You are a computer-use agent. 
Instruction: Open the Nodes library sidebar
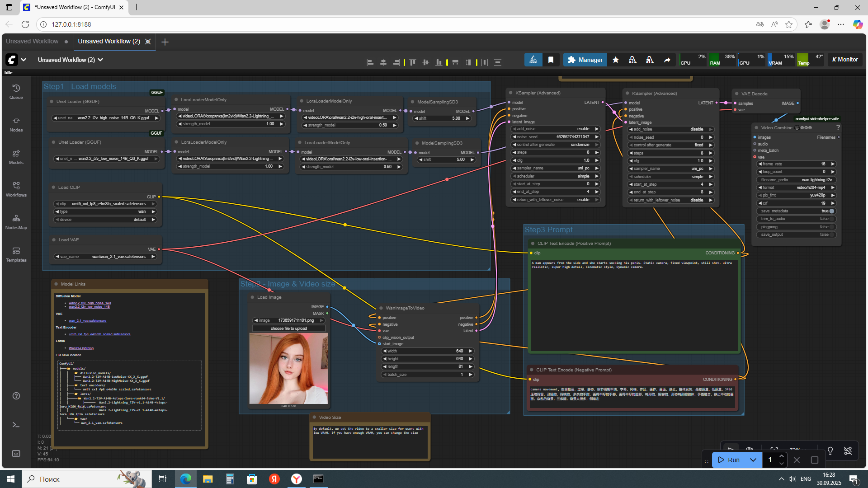[16, 124]
